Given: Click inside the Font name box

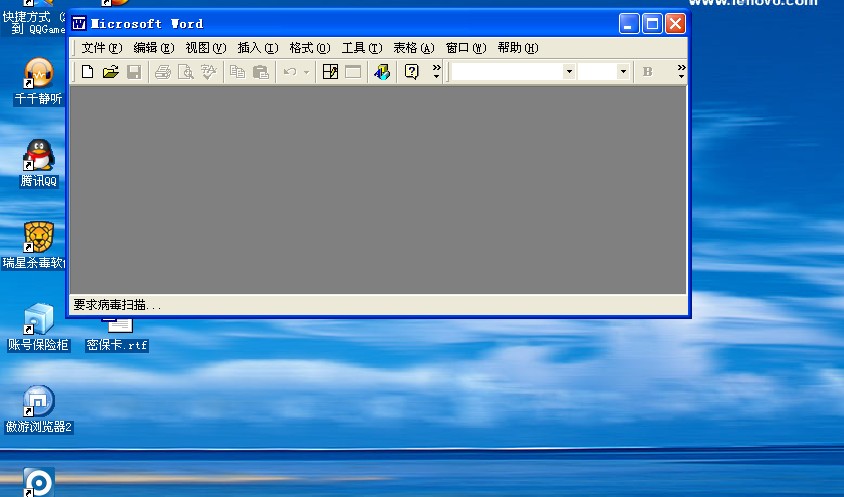Looking at the screenshot, I should 507,72.
